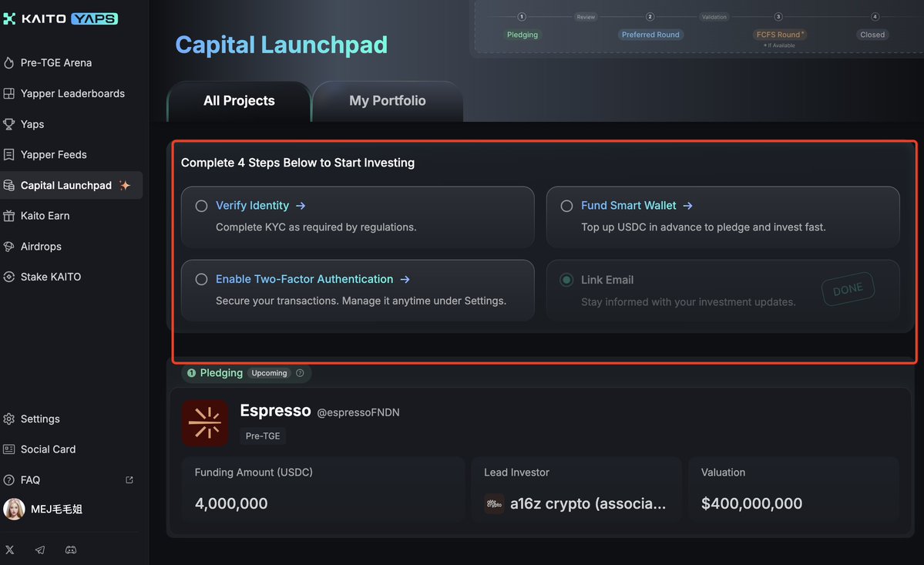Click the Capital Launchpad page heading
Image resolution: width=924 pixels, height=565 pixels.
pos(282,45)
